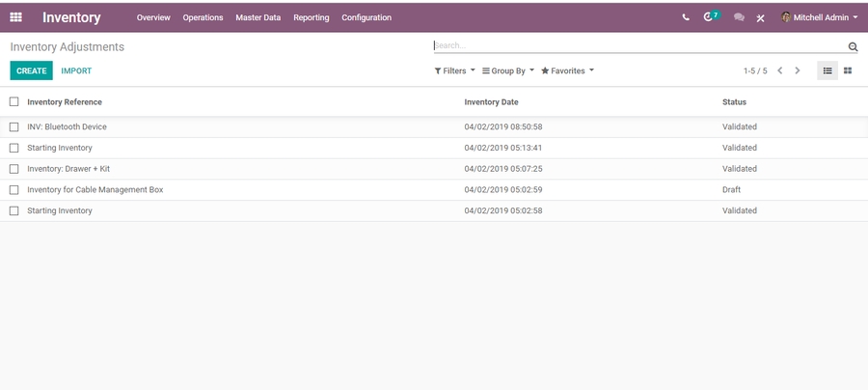Switch to kanban view icon
The image size is (868, 390).
click(848, 70)
